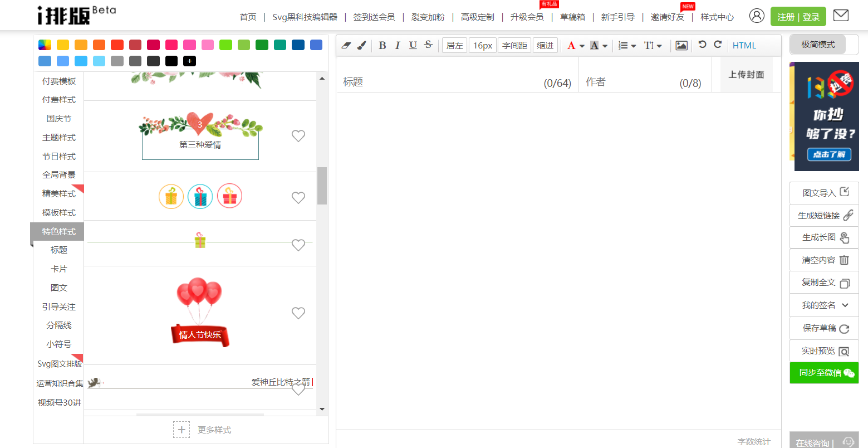Switch to 极简模式
Image resolution: width=868 pixels, height=448 pixels.
(x=818, y=45)
